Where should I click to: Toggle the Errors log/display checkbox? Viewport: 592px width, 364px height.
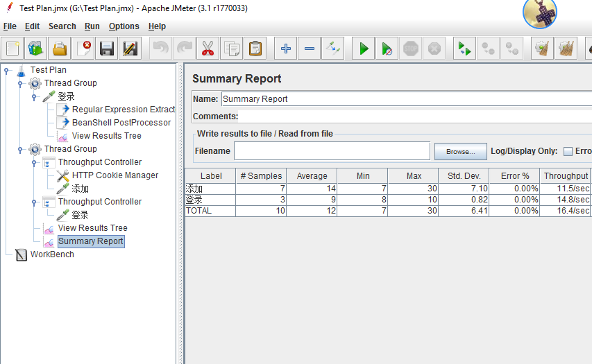(568, 152)
